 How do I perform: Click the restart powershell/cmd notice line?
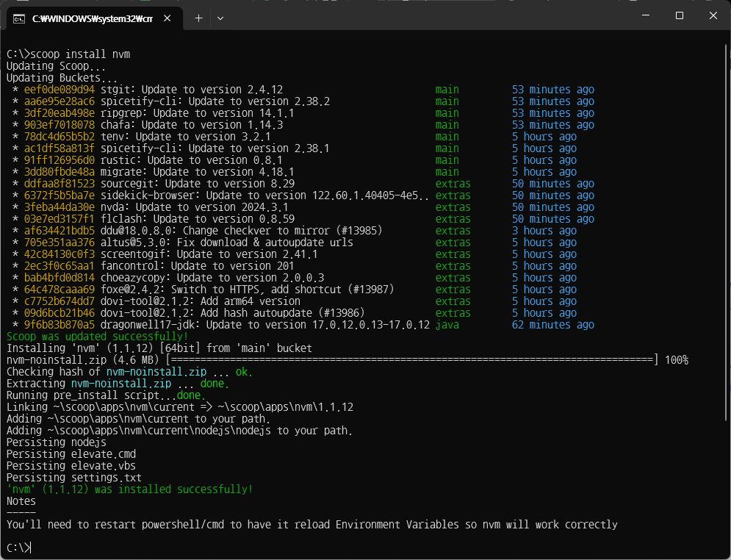(312, 525)
